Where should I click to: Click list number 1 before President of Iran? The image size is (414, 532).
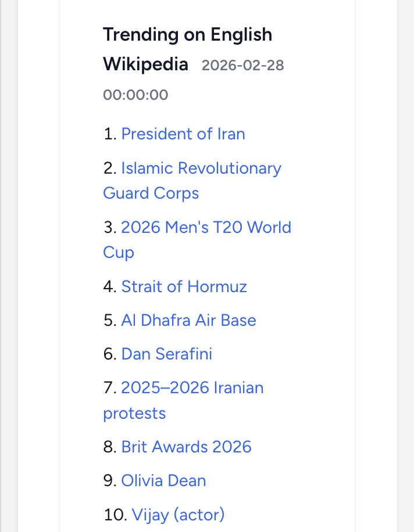(109, 134)
